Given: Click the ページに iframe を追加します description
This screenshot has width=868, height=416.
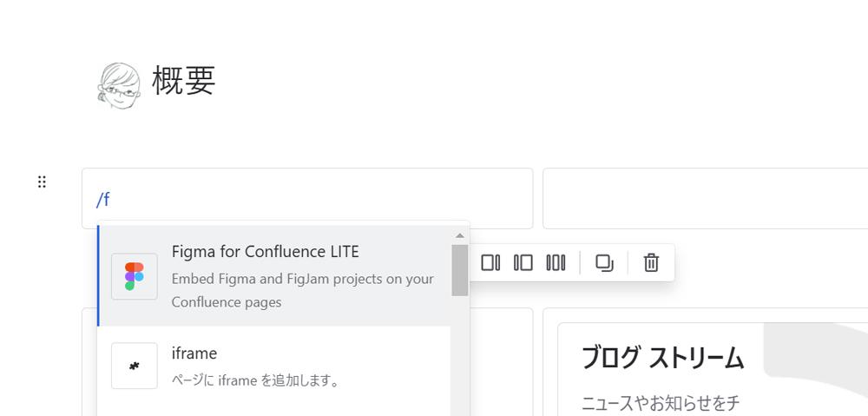Looking at the screenshot, I should point(255,381).
